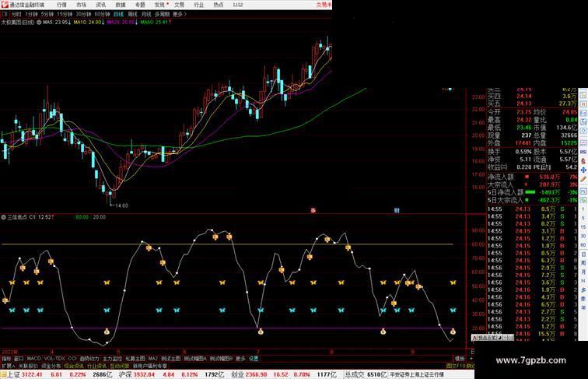The height and width of the screenshot is (379, 588).
Task: Open the 行业资讯 tab
Action: pyautogui.click(x=96, y=366)
